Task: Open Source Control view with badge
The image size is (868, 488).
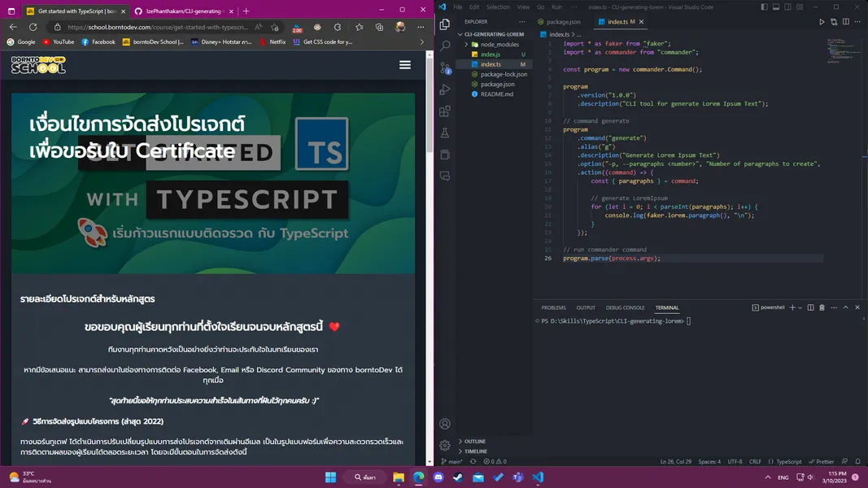Action: pos(445,68)
